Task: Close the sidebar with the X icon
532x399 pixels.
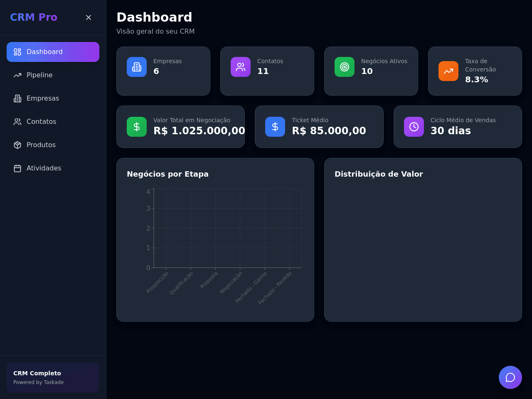Action: 89,17
